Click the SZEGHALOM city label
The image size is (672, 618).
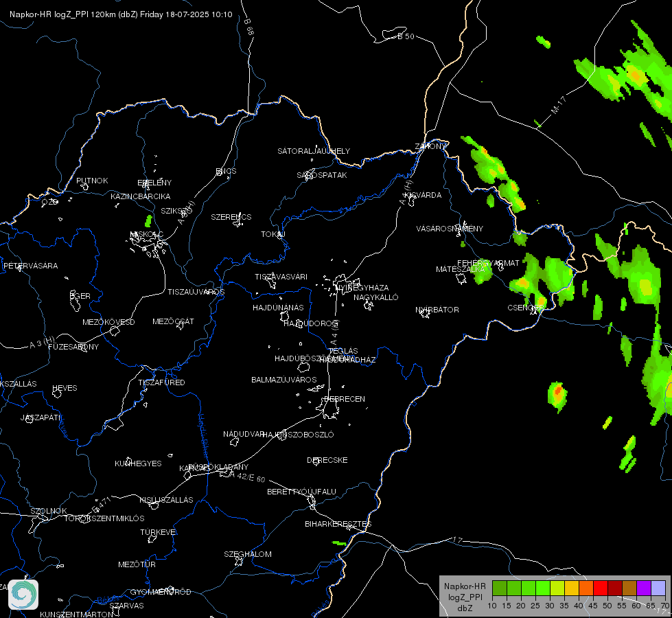pyautogui.click(x=248, y=554)
